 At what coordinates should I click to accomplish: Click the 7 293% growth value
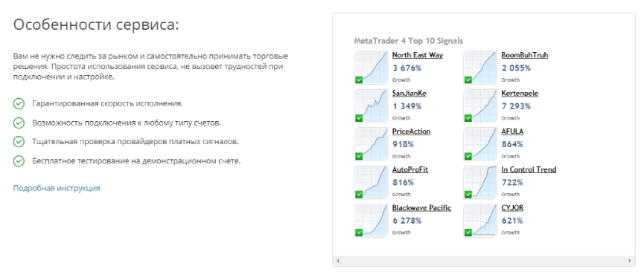pos(516,106)
